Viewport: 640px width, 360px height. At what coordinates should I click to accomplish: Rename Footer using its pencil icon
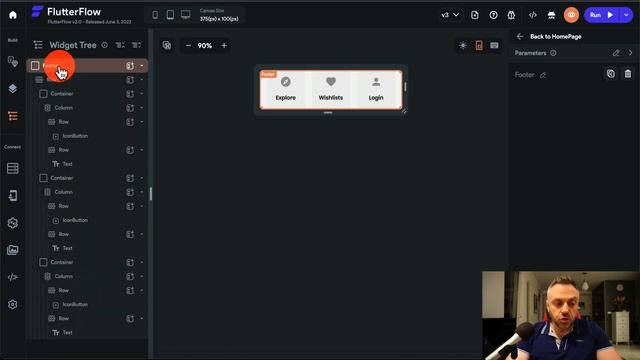pos(543,75)
